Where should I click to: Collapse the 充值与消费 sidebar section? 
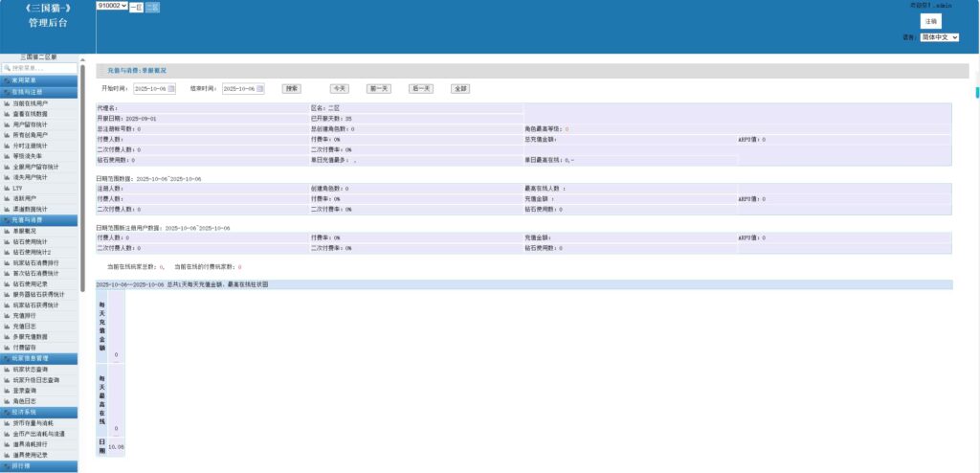pyautogui.click(x=40, y=219)
